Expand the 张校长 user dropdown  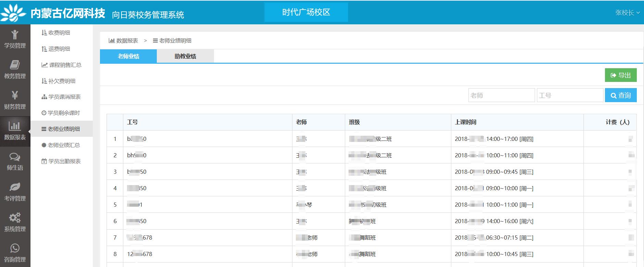[627, 13]
